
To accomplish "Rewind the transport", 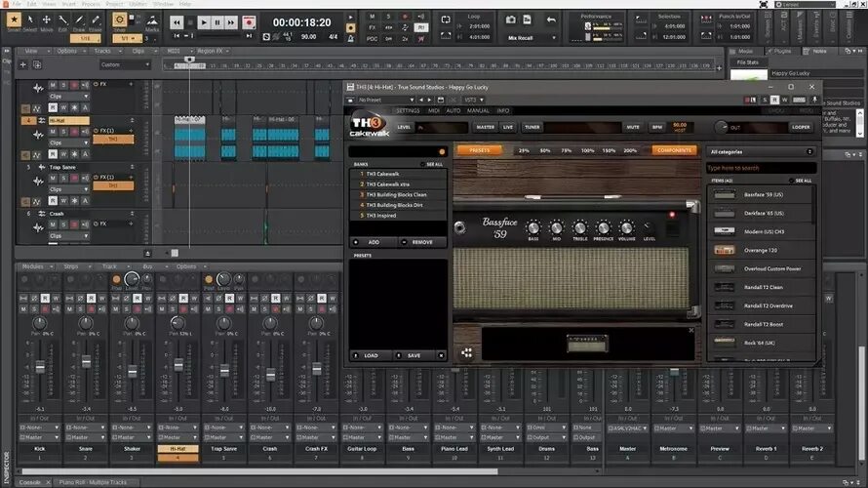I will tap(177, 22).
